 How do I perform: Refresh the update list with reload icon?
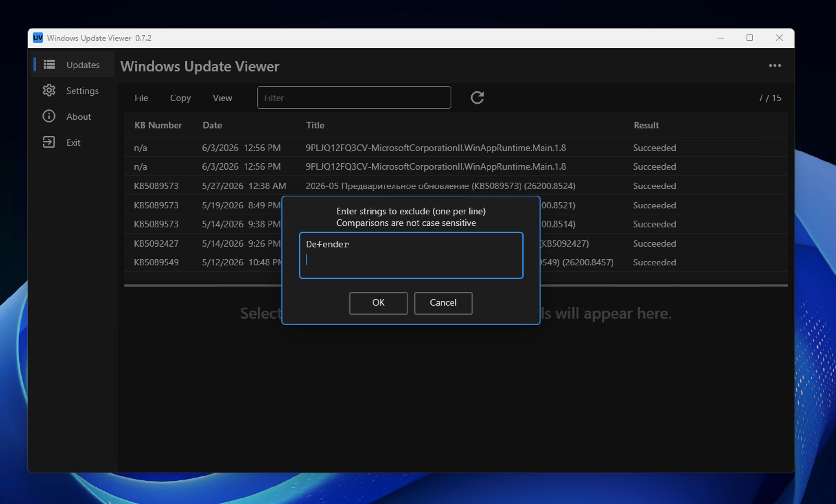point(477,98)
